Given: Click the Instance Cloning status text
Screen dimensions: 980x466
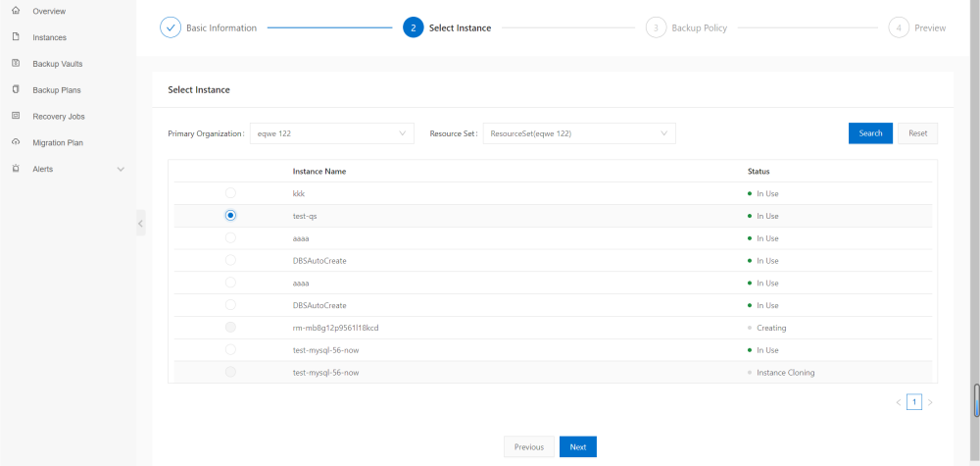Looking at the screenshot, I should [786, 373].
